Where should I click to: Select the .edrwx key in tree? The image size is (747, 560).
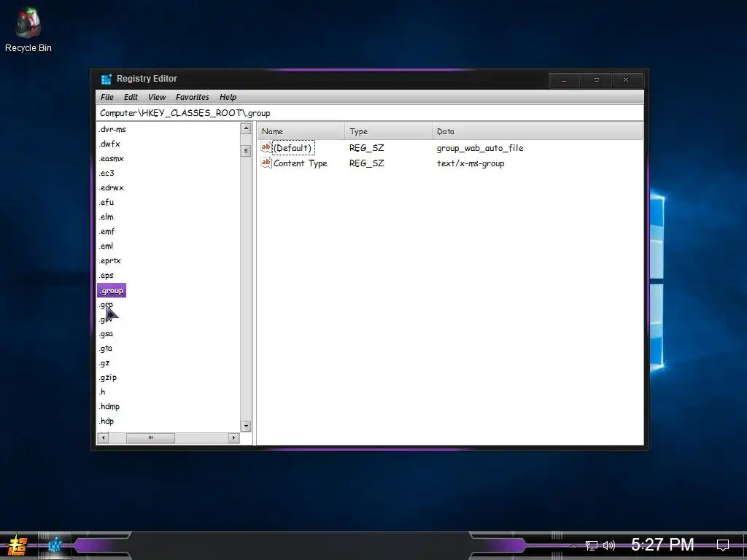tap(111, 187)
